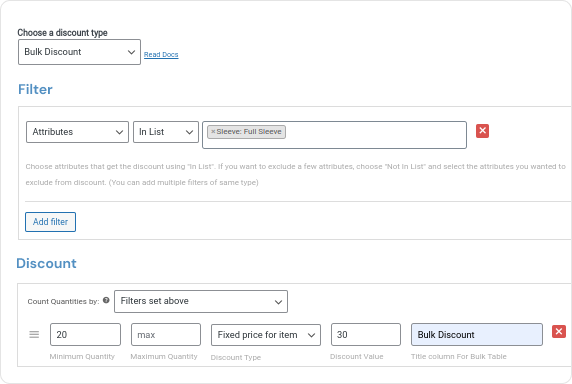Focus the Minimum Quantity field
Image resolution: width=572 pixels, height=384 pixels.
pyautogui.click(x=85, y=334)
